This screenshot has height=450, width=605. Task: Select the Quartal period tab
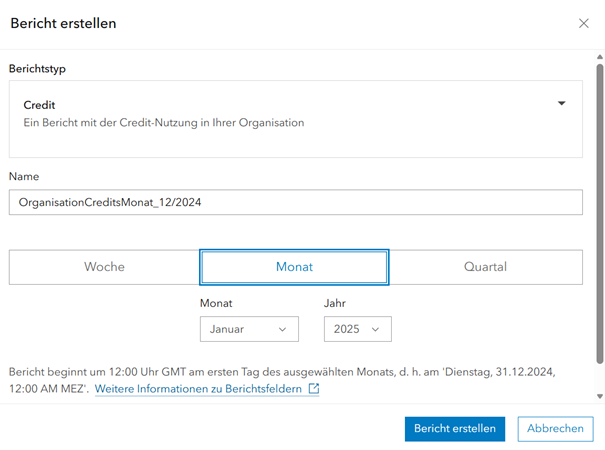[x=485, y=267]
